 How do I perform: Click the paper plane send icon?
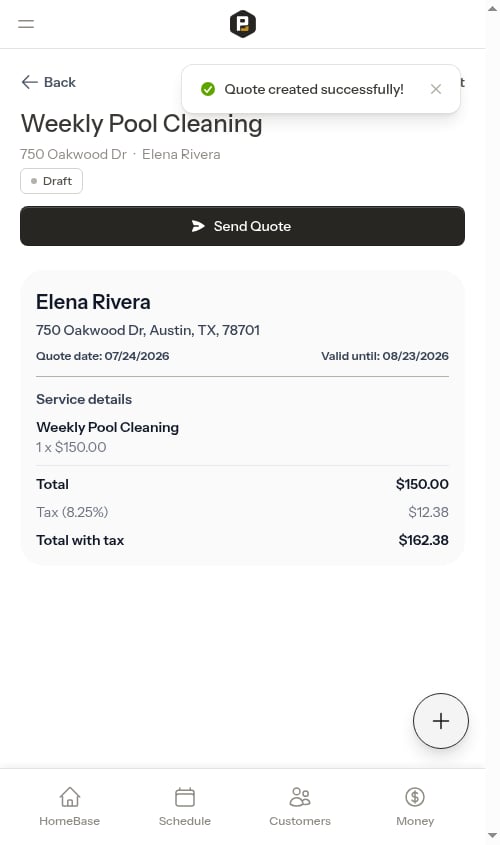pyautogui.click(x=198, y=226)
